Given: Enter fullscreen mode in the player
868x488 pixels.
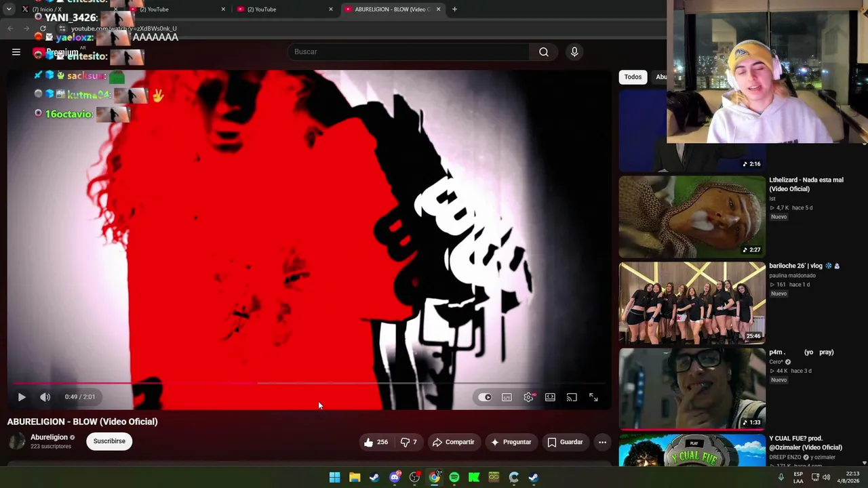Looking at the screenshot, I should (593, 397).
